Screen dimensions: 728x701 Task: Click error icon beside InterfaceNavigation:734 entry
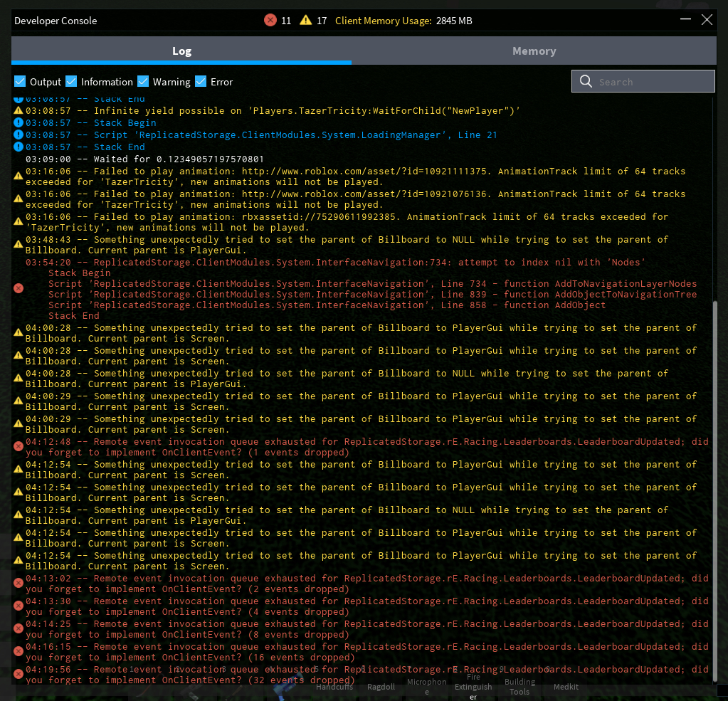click(19, 288)
